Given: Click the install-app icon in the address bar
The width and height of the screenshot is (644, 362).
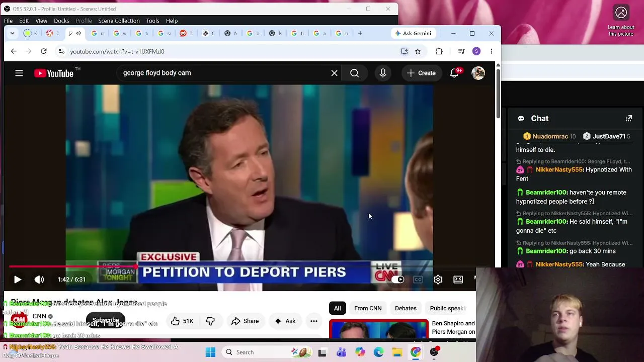Looking at the screenshot, I should coord(404,51).
